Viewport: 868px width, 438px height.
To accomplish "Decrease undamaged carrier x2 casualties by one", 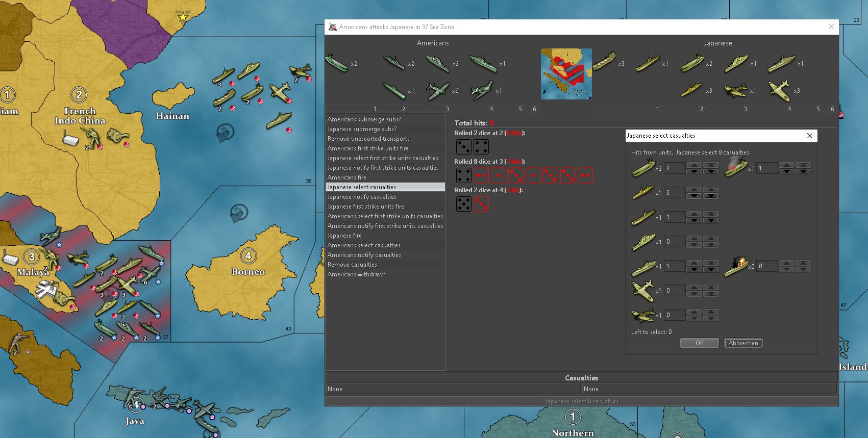I will (x=694, y=171).
